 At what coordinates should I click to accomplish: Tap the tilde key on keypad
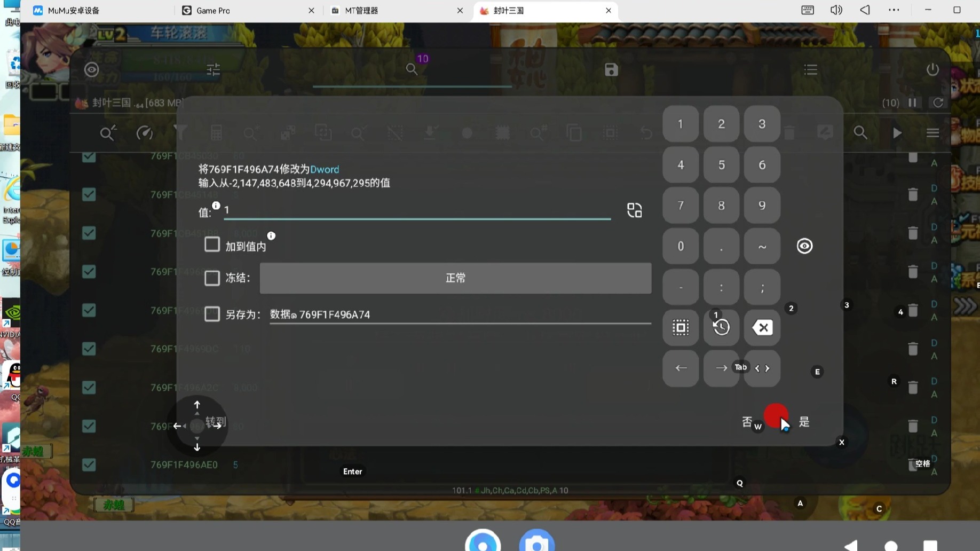pos(762,246)
